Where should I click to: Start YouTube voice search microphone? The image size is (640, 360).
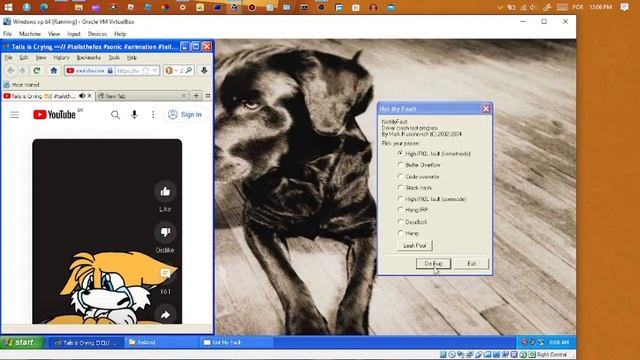(x=134, y=115)
